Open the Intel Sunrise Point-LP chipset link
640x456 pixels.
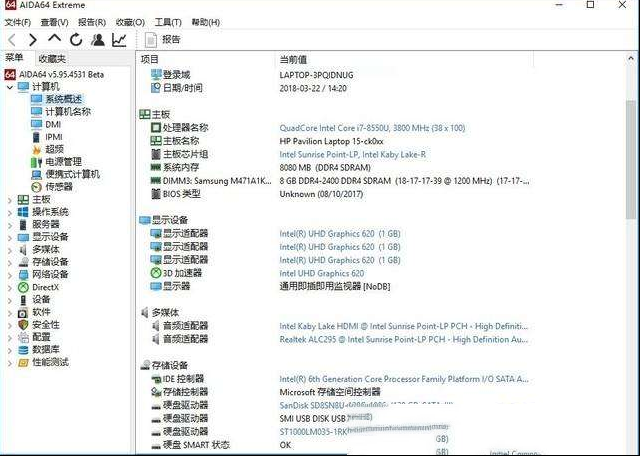tap(353, 155)
